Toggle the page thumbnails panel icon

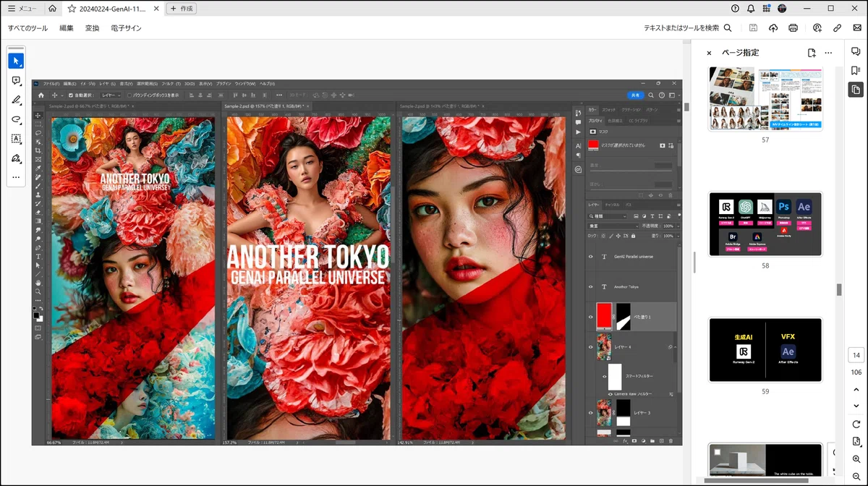[x=856, y=90]
